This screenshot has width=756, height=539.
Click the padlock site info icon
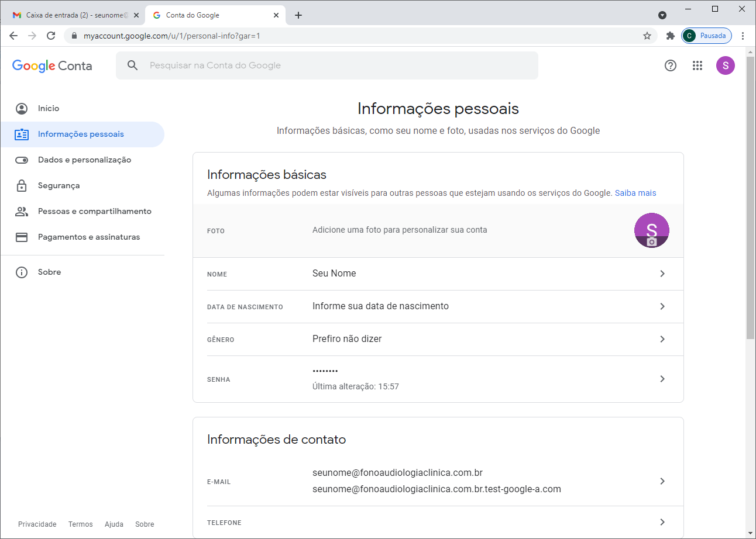(74, 36)
